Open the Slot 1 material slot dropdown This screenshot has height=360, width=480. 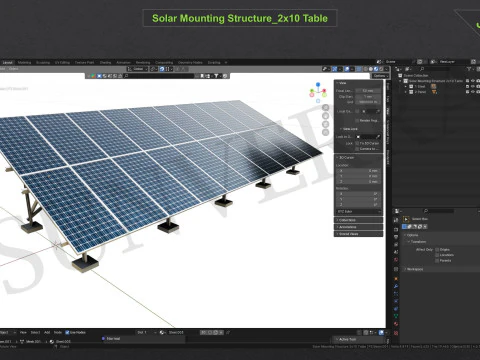[x=147, y=332]
